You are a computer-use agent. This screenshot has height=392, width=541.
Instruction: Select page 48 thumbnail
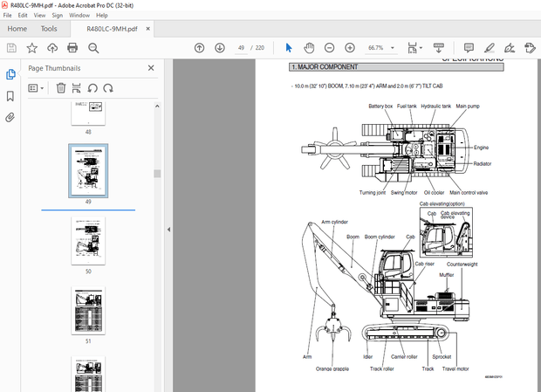coord(88,113)
